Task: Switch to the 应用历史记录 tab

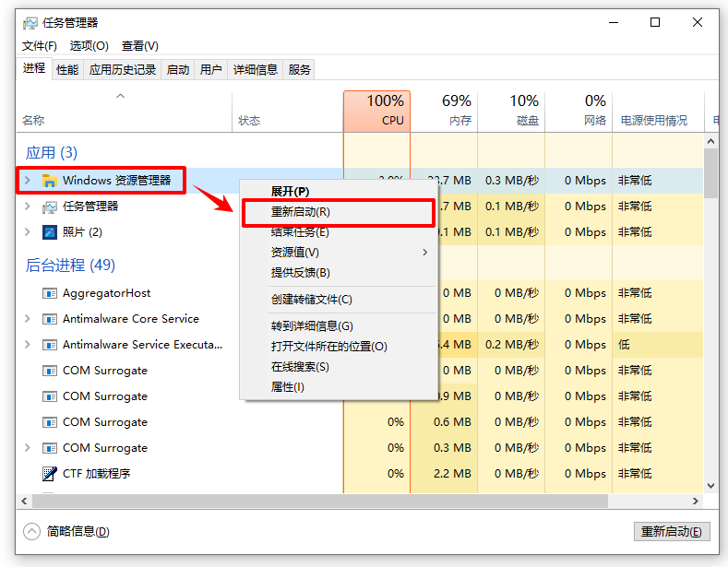Action: click(x=123, y=69)
